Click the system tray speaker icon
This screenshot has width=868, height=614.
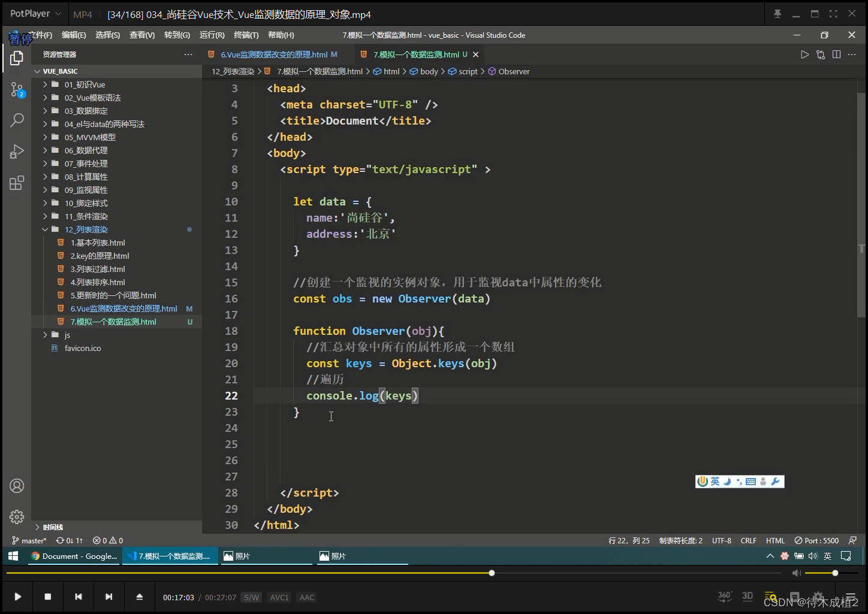(812, 556)
